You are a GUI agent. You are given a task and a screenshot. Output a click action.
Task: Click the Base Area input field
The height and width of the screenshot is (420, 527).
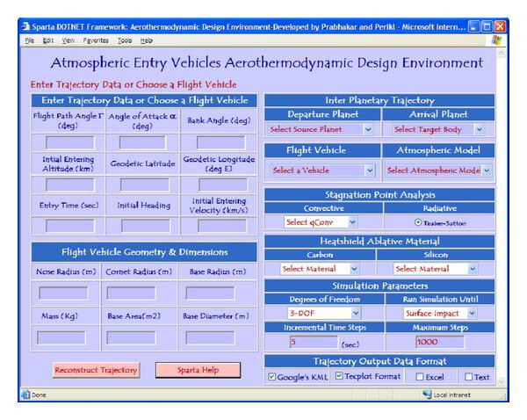click(x=131, y=337)
